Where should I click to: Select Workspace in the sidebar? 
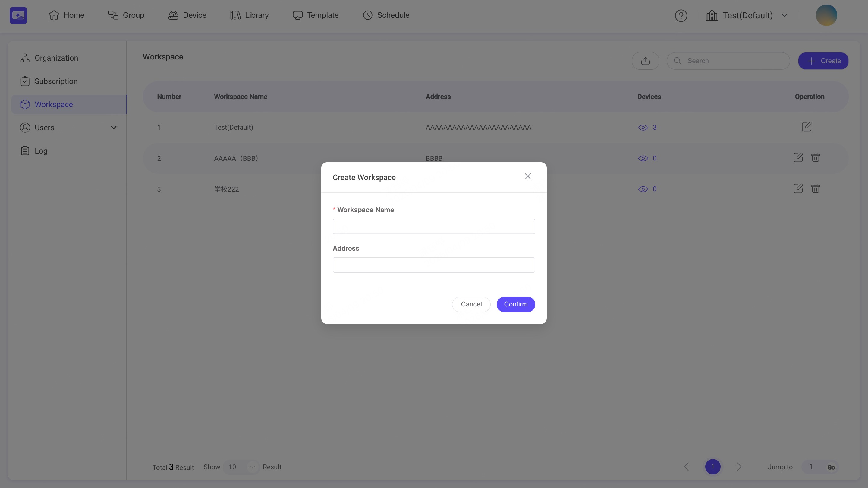(69, 105)
